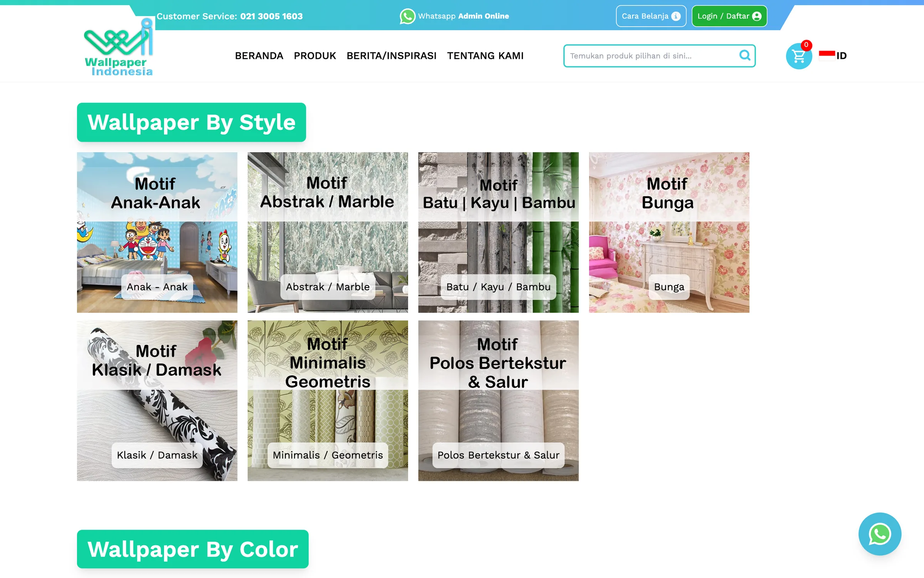This screenshot has height=578, width=924.
Task: Click Whatsapp Admin Online link
Action: coord(454,16)
